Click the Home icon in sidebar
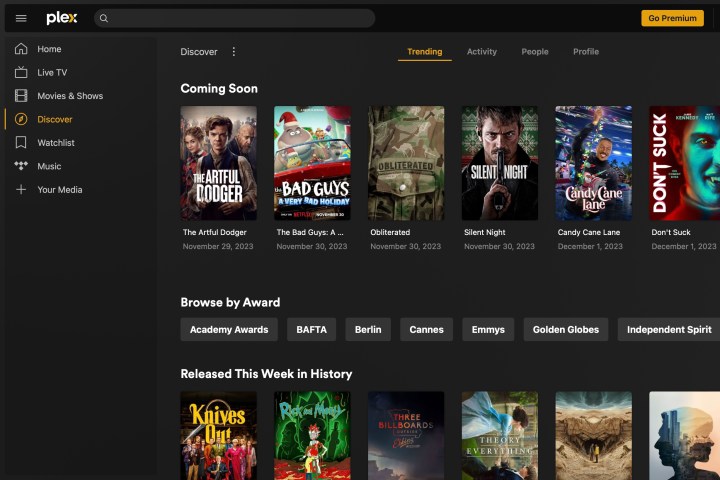This screenshot has width=720, height=480. coord(21,49)
